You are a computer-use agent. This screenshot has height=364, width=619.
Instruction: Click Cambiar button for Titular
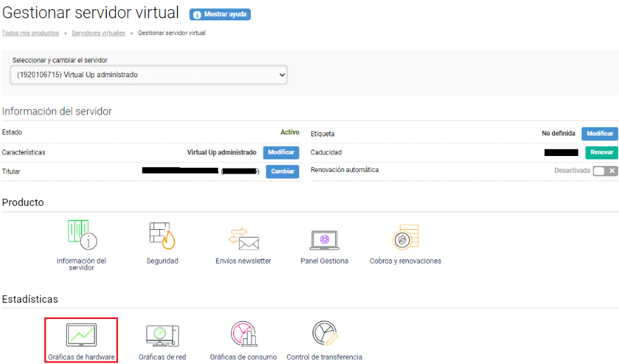282,171
